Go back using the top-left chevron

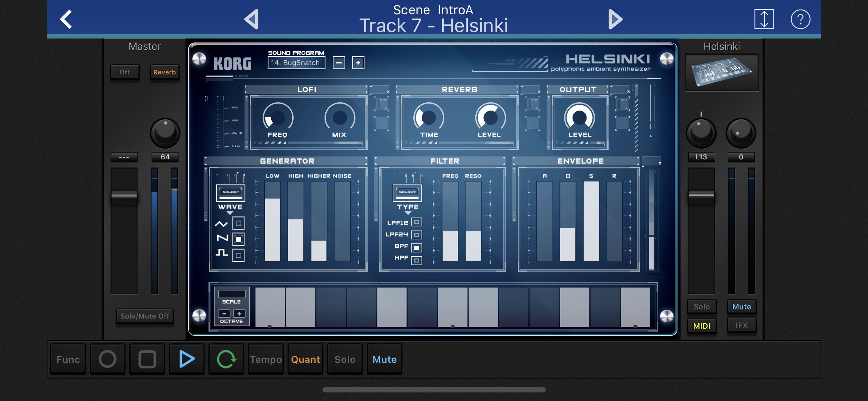pyautogui.click(x=66, y=19)
